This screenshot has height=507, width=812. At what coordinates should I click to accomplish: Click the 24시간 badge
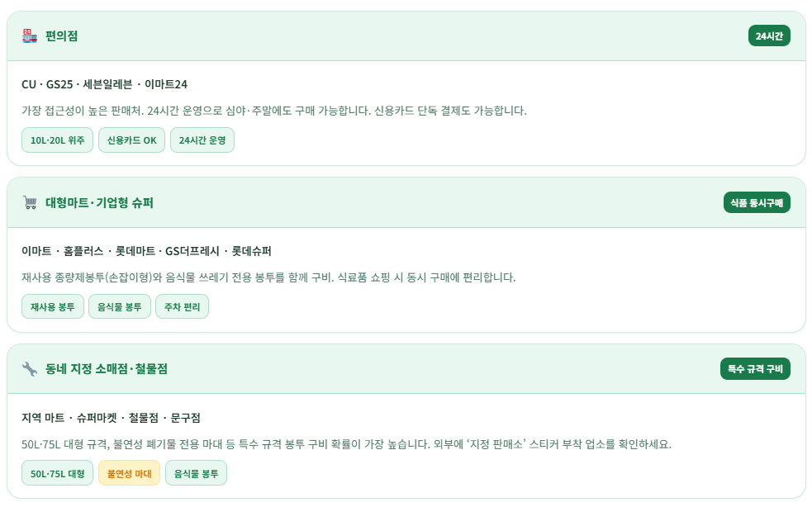769,36
